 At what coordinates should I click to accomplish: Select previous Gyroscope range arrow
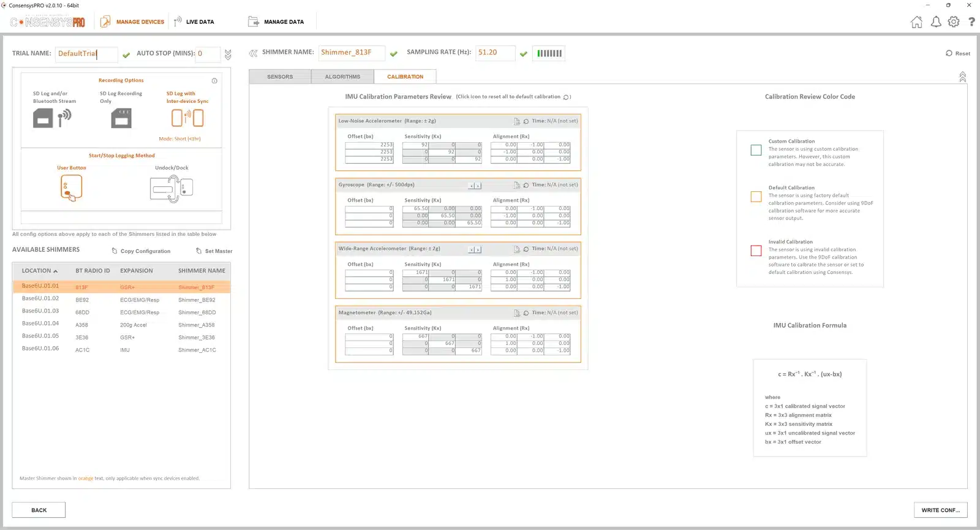(472, 186)
